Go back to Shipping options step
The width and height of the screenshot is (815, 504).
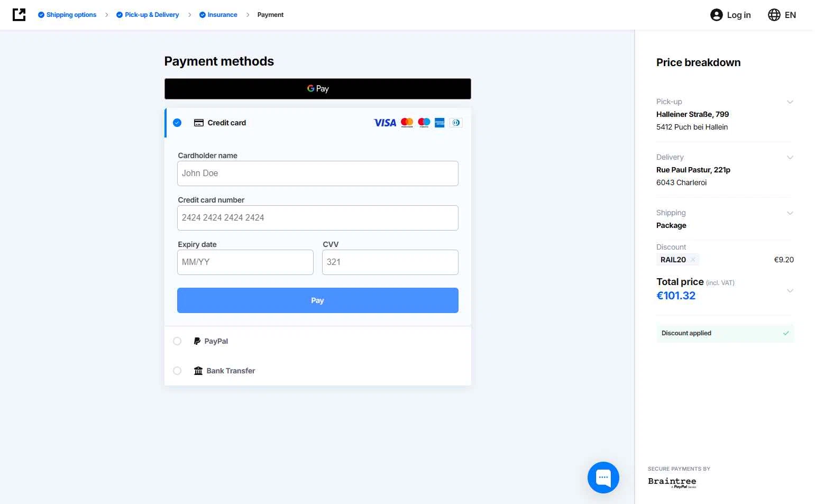[67, 15]
